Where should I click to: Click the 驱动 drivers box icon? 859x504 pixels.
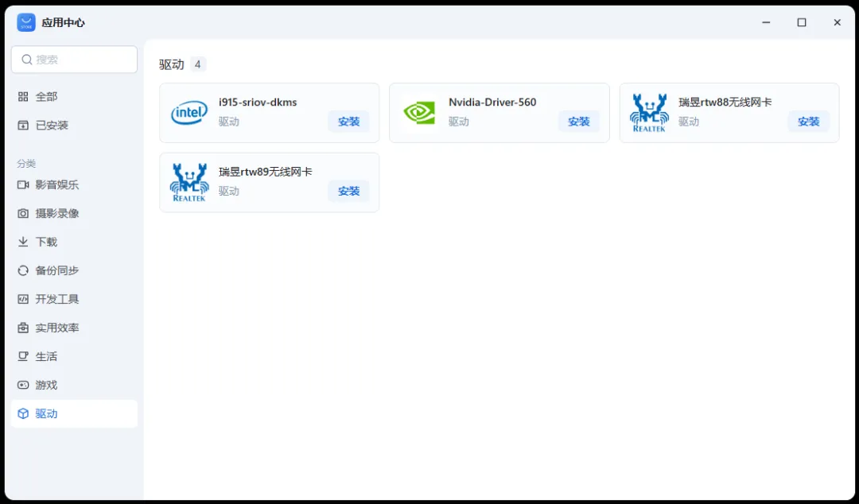pos(23,413)
